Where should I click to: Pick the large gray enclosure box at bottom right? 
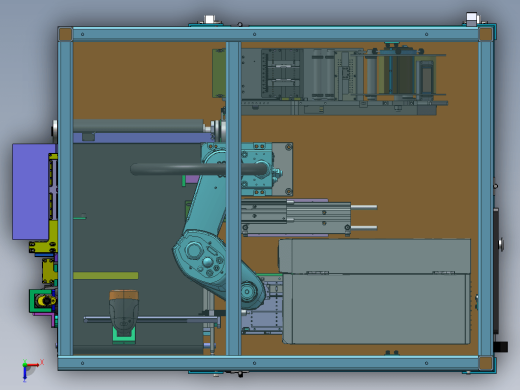[375, 291]
